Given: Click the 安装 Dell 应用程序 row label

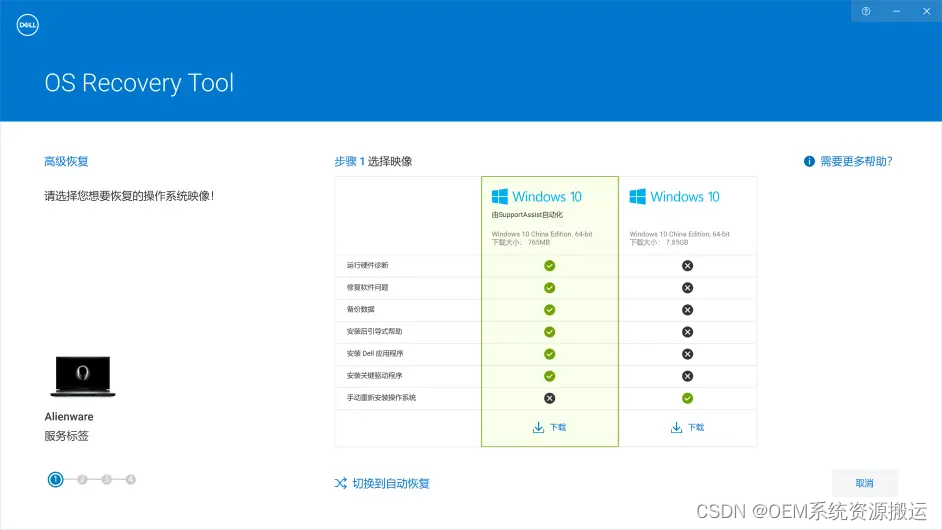Looking at the screenshot, I should pyautogui.click(x=375, y=353).
